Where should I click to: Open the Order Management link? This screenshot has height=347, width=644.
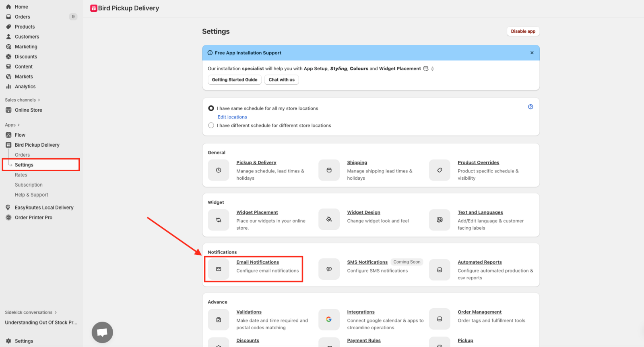pos(479,312)
